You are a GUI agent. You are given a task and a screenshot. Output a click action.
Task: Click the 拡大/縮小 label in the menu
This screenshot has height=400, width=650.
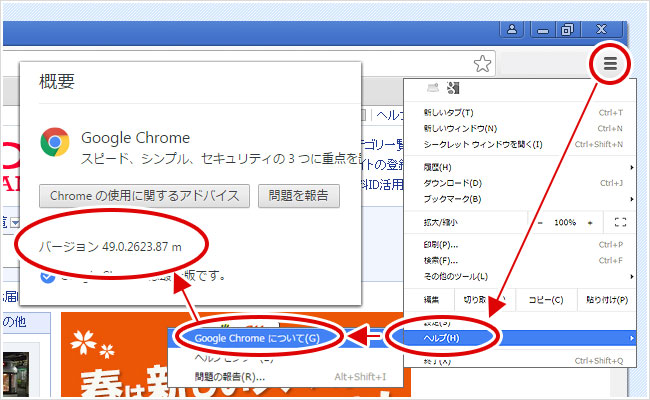[440, 223]
